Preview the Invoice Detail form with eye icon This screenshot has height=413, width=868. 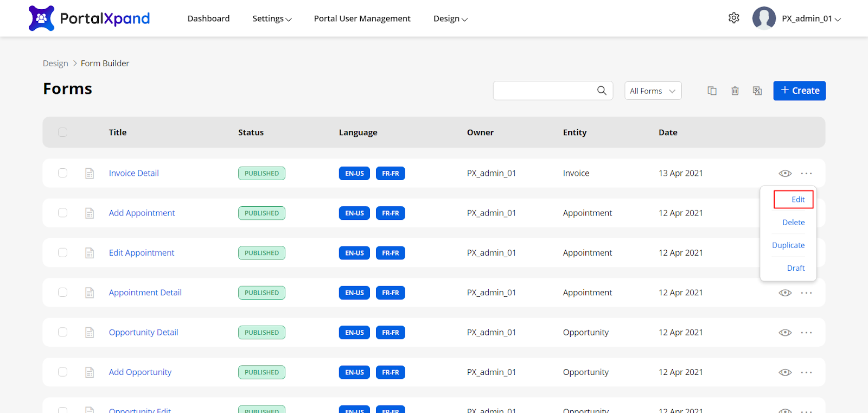tap(784, 174)
